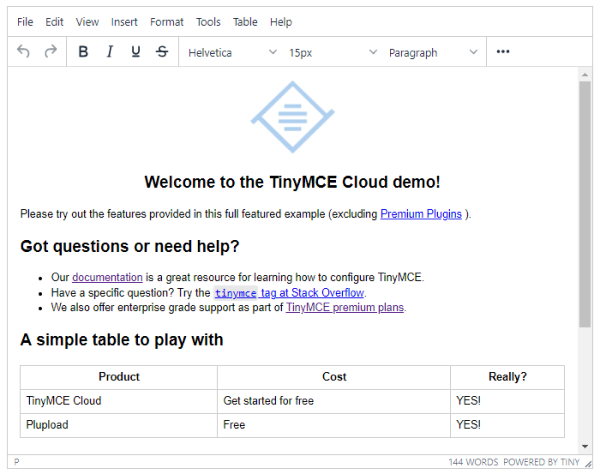Open the Help menu
This screenshot has width=600, height=473.
[x=281, y=22]
